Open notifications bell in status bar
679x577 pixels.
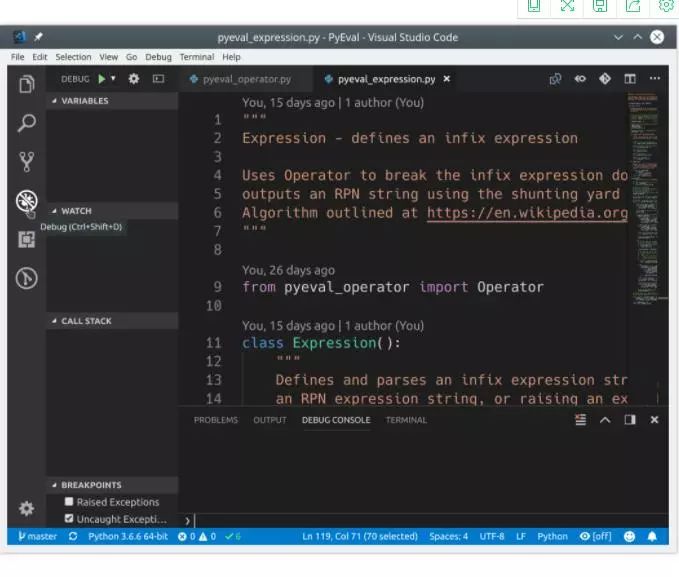(652, 536)
